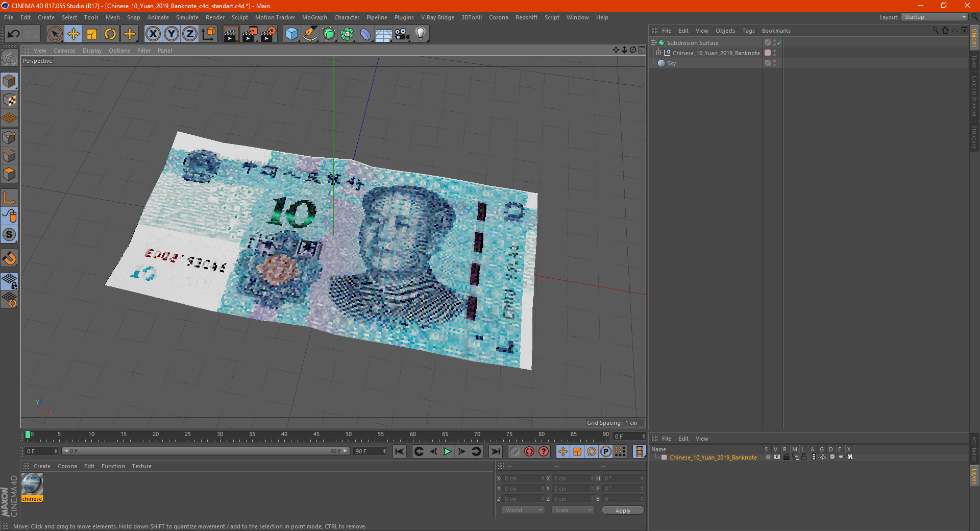This screenshot has height=531, width=980.
Task: Toggle coordinate system icon
Action: click(x=209, y=34)
